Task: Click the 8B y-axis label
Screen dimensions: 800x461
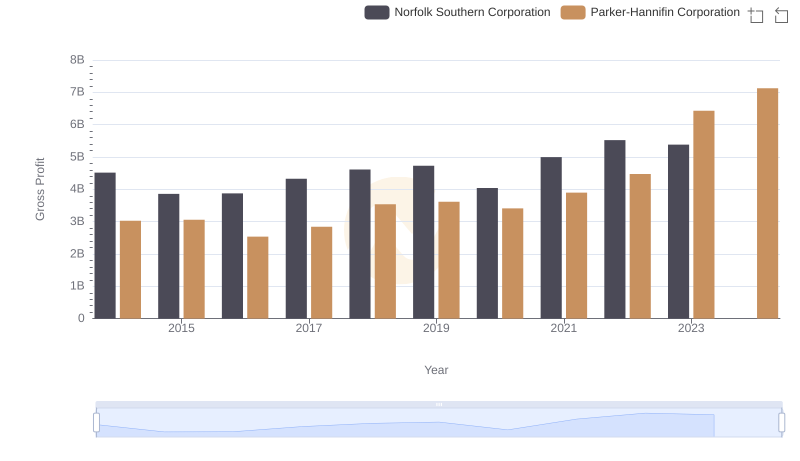Action: pyautogui.click(x=77, y=60)
